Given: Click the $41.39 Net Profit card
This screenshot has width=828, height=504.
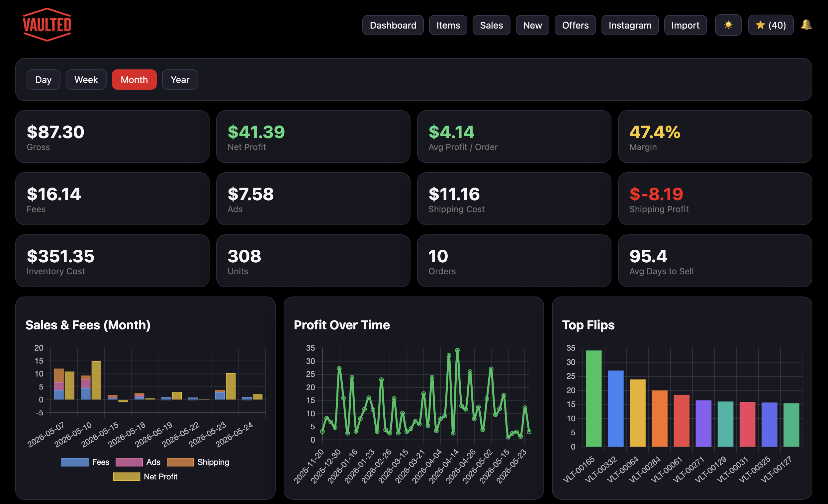Looking at the screenshot, I should click(313, 137).
